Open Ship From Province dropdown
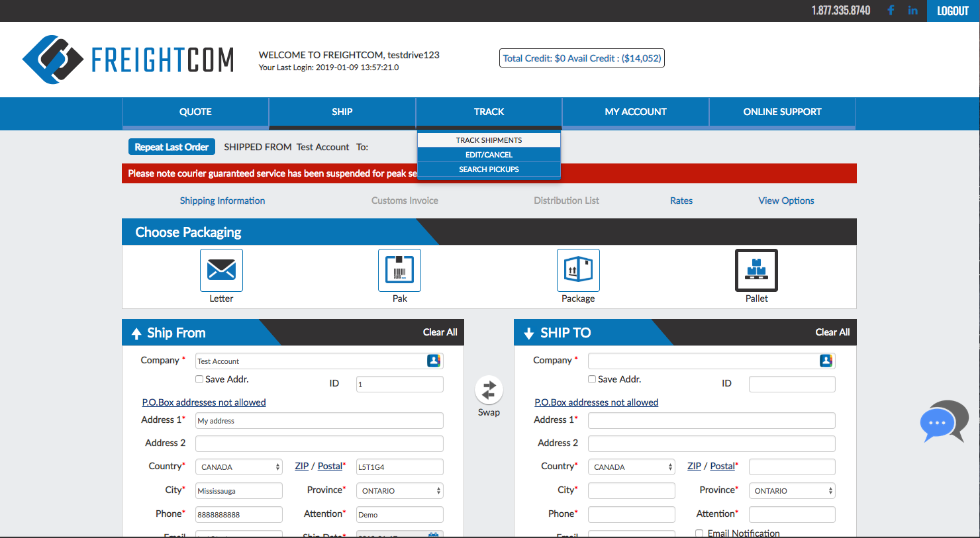Image resolution: width=980 pixels, height=538 pixels. click(400, 491)
